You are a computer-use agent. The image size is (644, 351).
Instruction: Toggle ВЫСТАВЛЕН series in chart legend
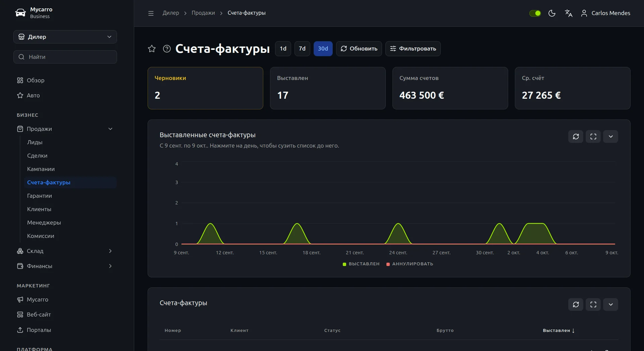coord(361,264)
